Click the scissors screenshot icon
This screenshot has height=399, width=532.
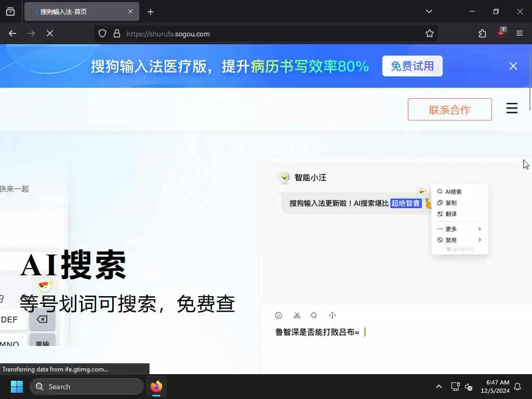(x=297, y=315)
